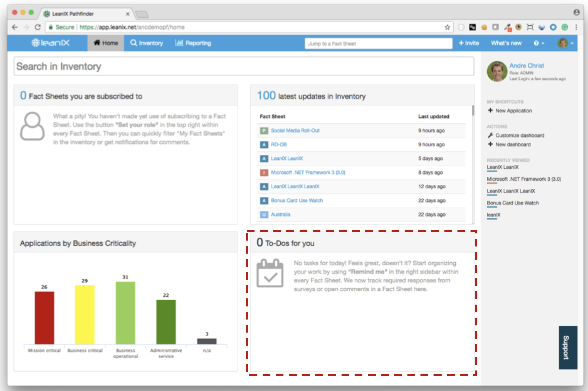
Task: Select the What's new menu item
Action: click(x=506, y=43)
